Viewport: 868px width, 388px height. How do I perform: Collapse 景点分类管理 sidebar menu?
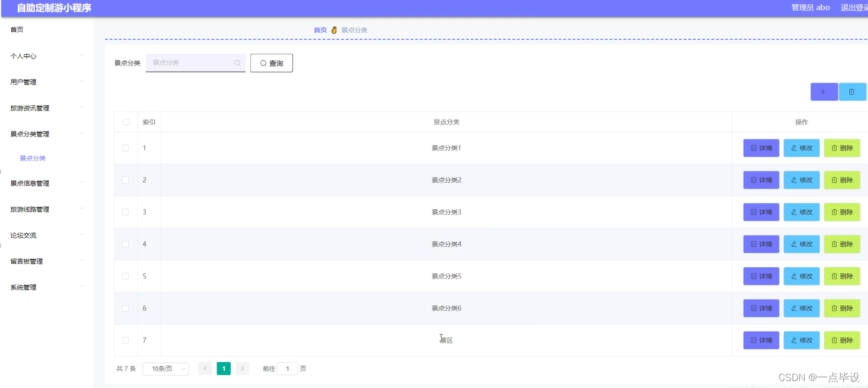(x=47, y=134)
